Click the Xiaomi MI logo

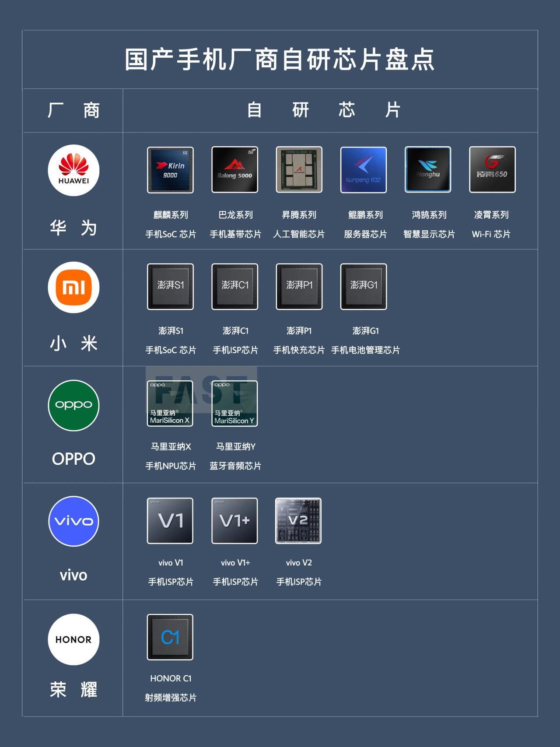pos(73,287)
